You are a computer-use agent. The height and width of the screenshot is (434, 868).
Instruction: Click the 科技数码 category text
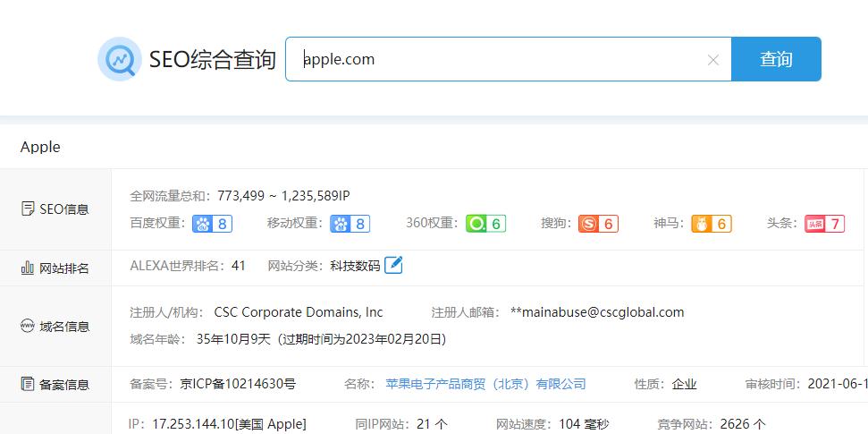pyautogui.click(x=356, y=266)
